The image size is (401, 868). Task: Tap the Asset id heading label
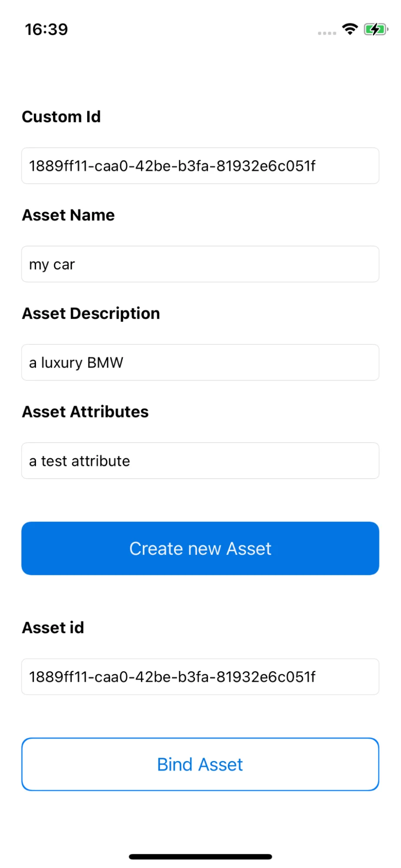tap(53, 627)
